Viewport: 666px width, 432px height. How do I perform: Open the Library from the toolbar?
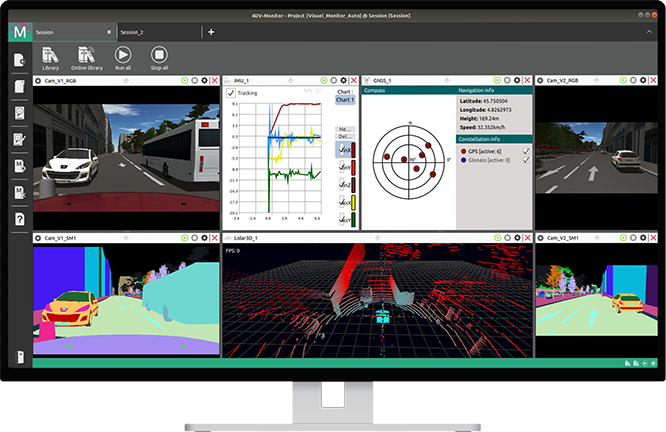(51, 57)
